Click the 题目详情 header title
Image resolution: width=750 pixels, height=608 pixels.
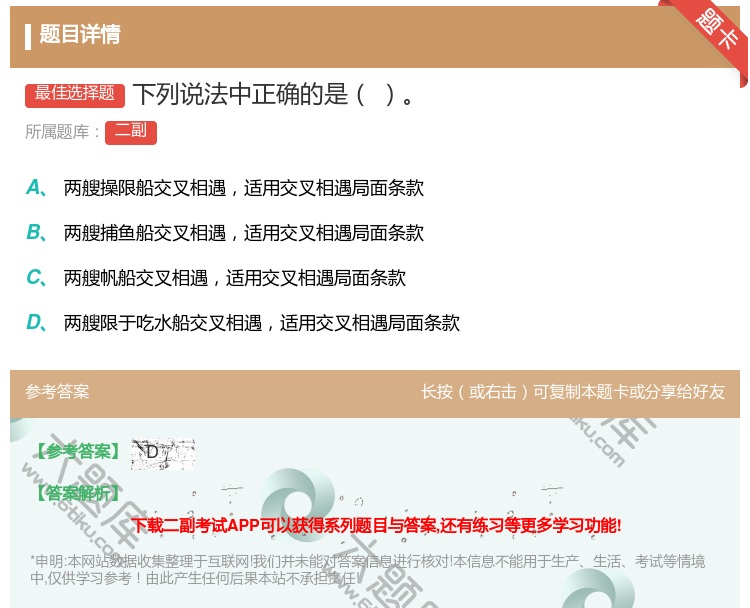(x=80, y=34)
